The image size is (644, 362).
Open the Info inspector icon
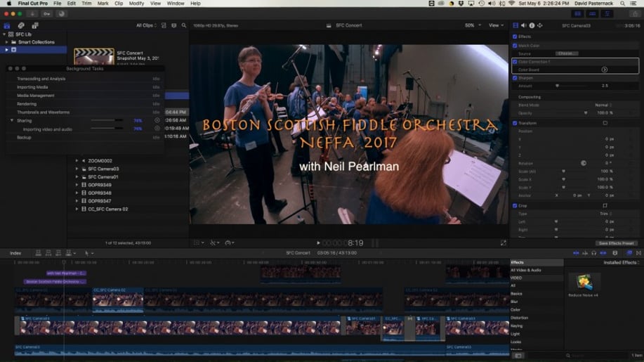pyautogui.click(x=532, y=25)
